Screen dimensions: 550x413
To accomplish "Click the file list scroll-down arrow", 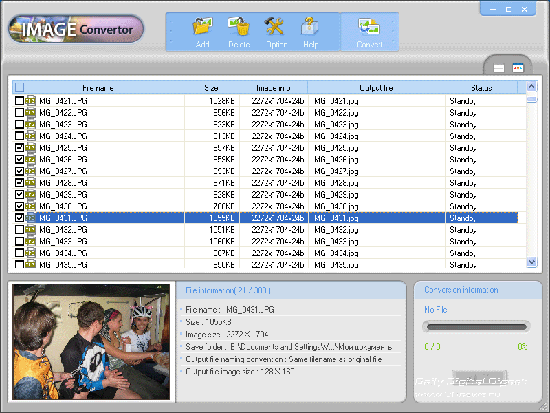I will [531, 262].
